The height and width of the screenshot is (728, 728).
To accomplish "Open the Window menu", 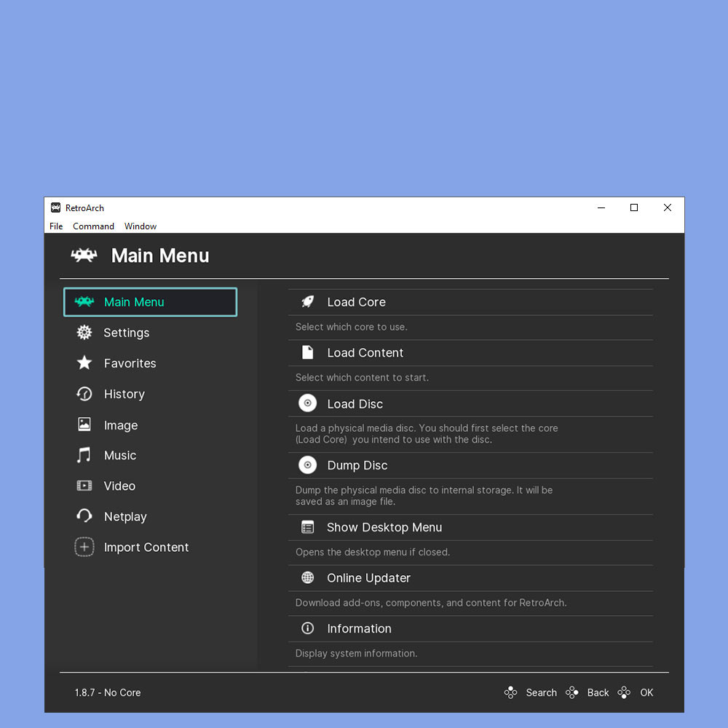I will tap(141, 226).
